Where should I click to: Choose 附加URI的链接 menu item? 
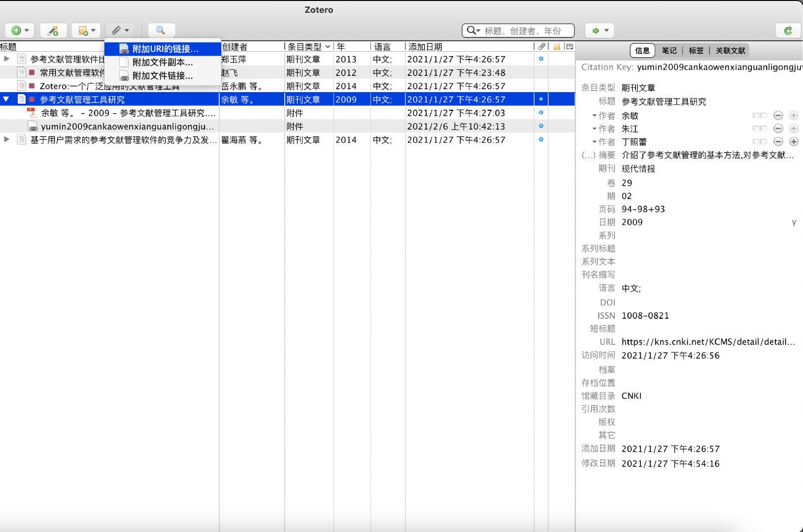pyautogui.click(x=163, y=49)
